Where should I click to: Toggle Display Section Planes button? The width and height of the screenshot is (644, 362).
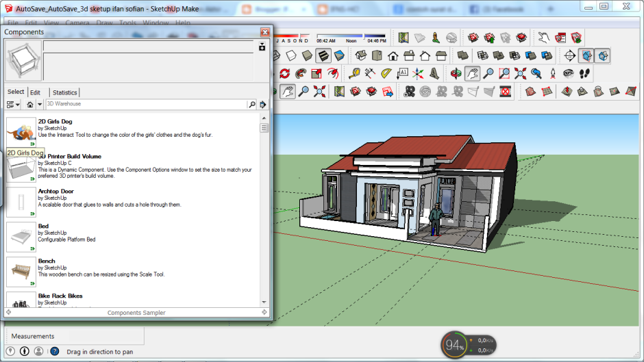coord(586,55)
